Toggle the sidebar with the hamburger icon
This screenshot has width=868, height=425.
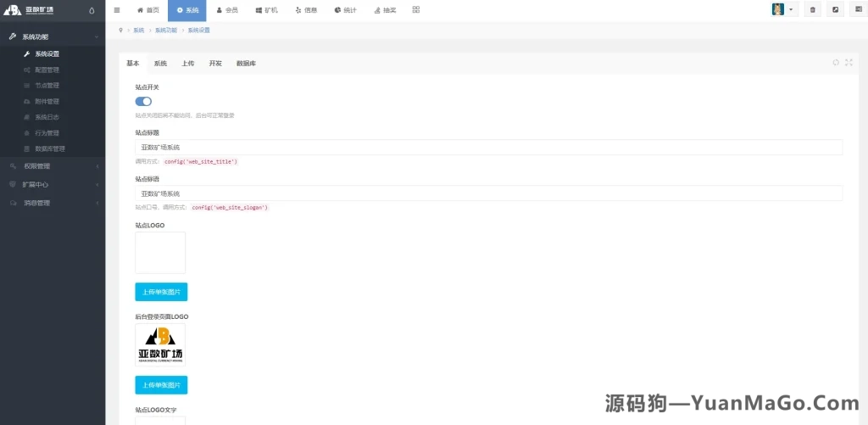(x=117, y=10)
